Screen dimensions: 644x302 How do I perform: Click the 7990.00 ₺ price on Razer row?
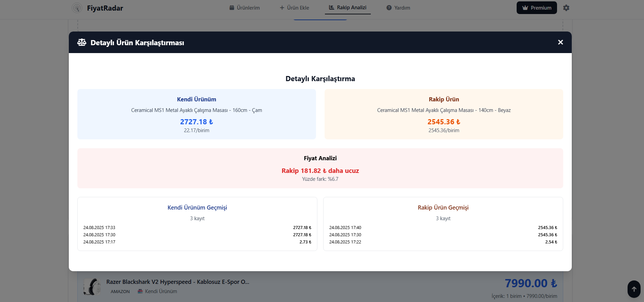coord(531,283)
